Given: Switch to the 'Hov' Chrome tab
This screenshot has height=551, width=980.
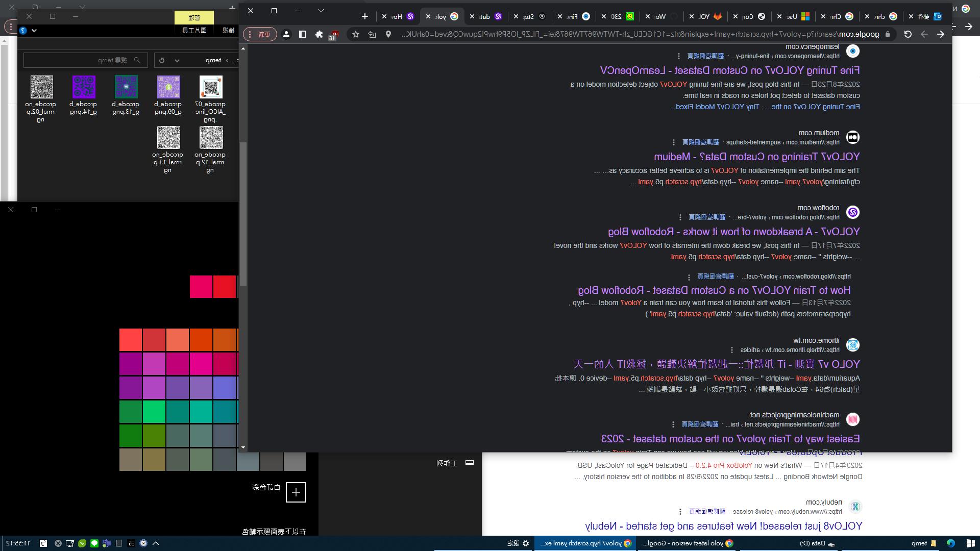Looking at the screenshot, I should click(398, 16).
